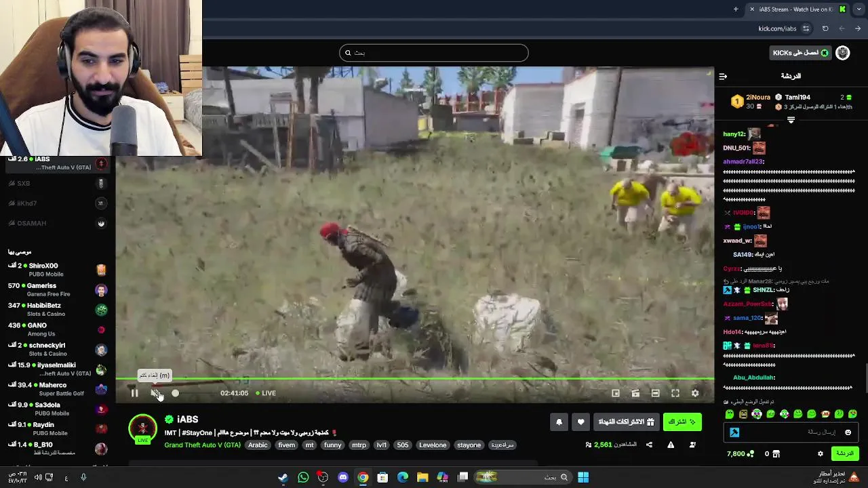This screenshot has width=868, height=488.
Task: Enable picture-in-picture mini player
Action: pyautogui.click(x=616, y=393)
